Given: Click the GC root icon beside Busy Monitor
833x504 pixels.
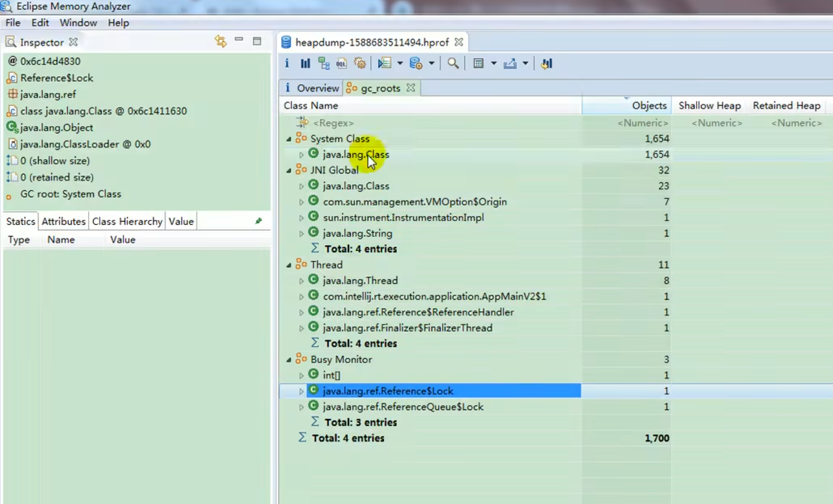Looking at the screenshot, I should tap(301, 359).
